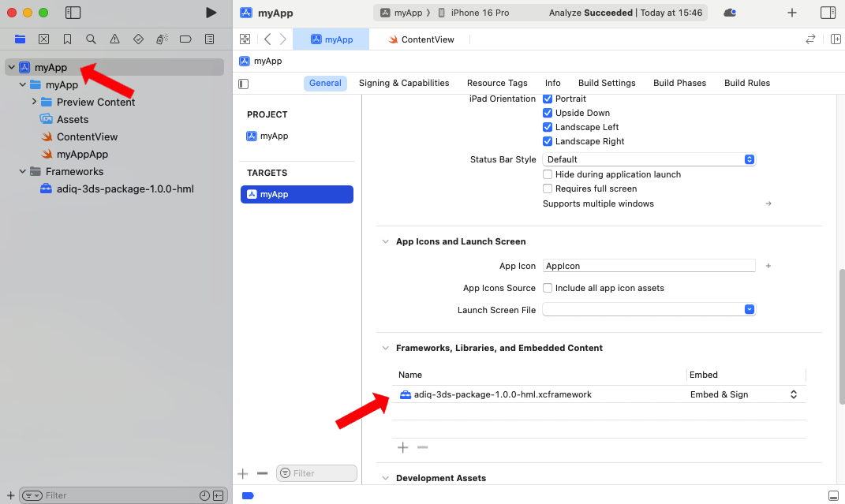The image size is (845, 504).
Task: Open the Bookmark navigator icon
Action: coord(67,39)
